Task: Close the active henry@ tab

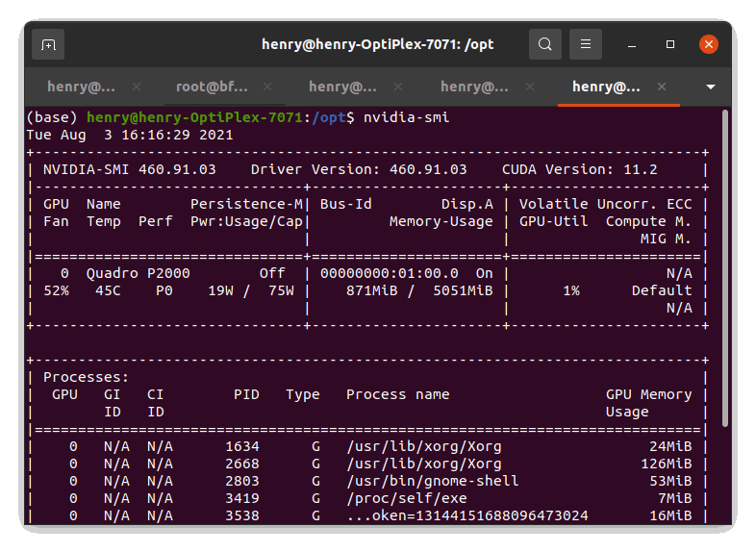Action: click(662, 87)
